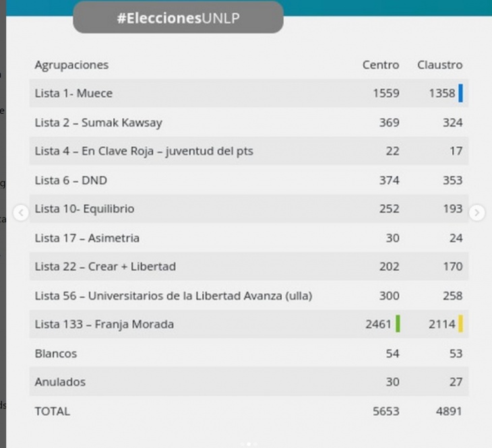Click the yellow bar beside Franja Morada Claustro
The image size is (492, 448).
click(x=460, y=323)
